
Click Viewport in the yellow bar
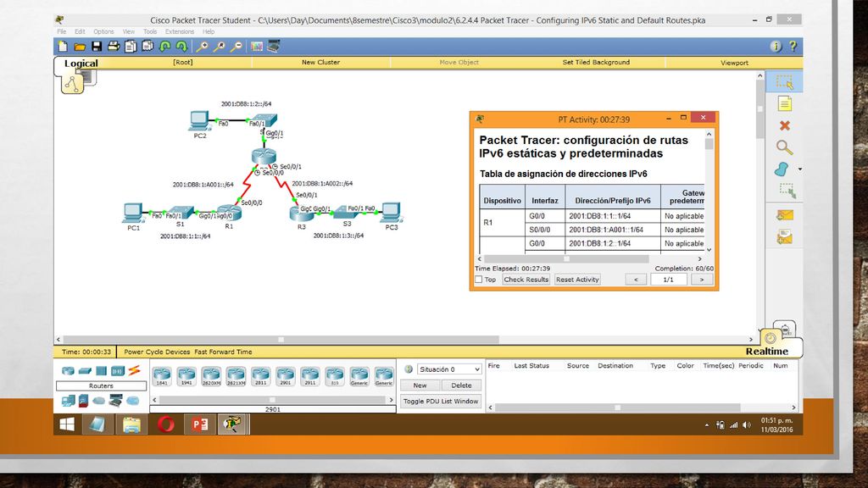point(735,63)
